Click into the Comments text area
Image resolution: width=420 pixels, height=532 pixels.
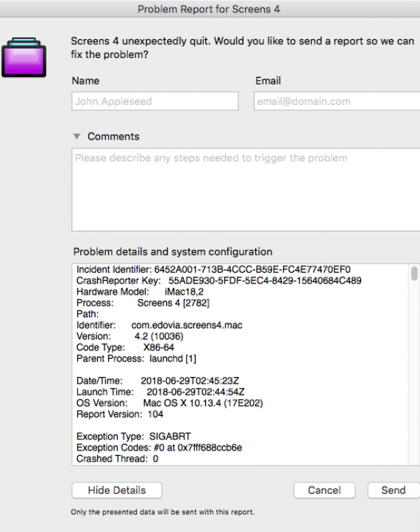point(246,190)
